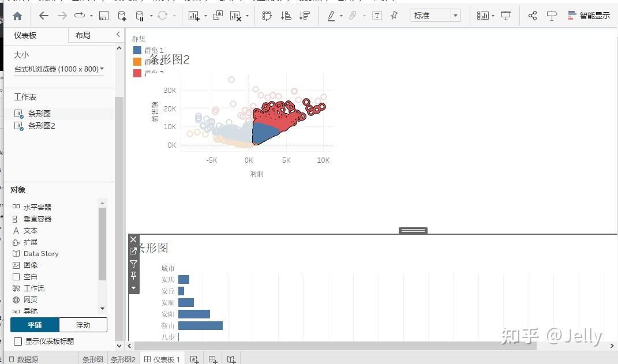The image size is (618, 364).
Task: Enable 显示仪表板标题 checkbox
Action: pos(18,342)
